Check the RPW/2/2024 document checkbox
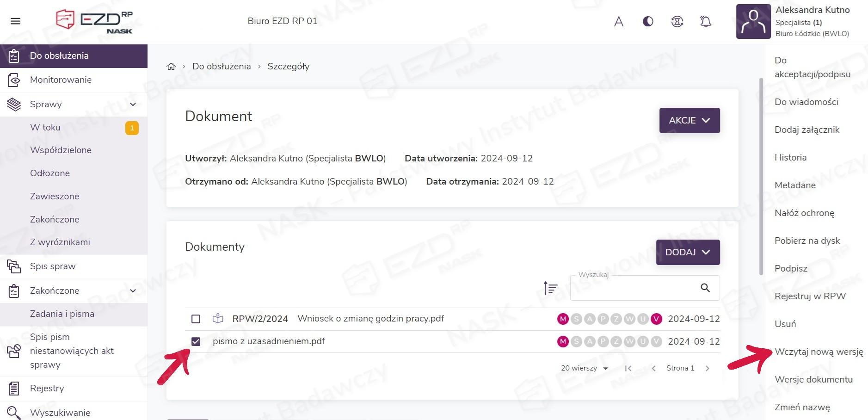 [196, 319]
